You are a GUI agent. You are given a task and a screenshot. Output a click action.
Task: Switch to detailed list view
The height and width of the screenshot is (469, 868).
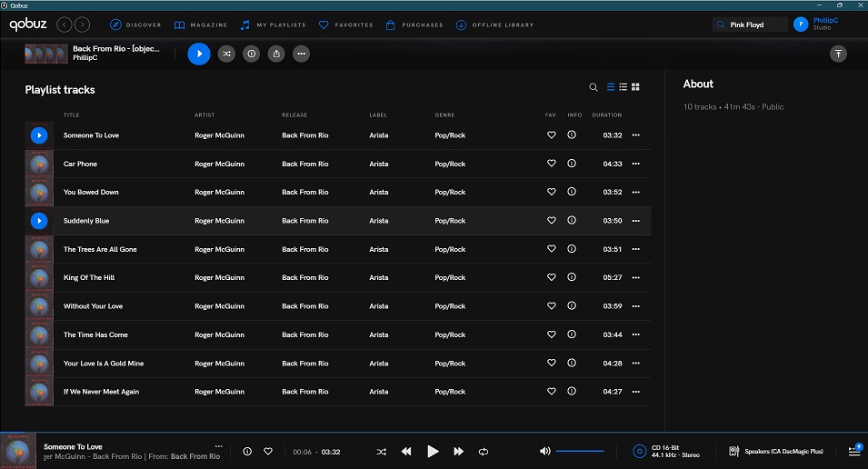pos(611,87)
